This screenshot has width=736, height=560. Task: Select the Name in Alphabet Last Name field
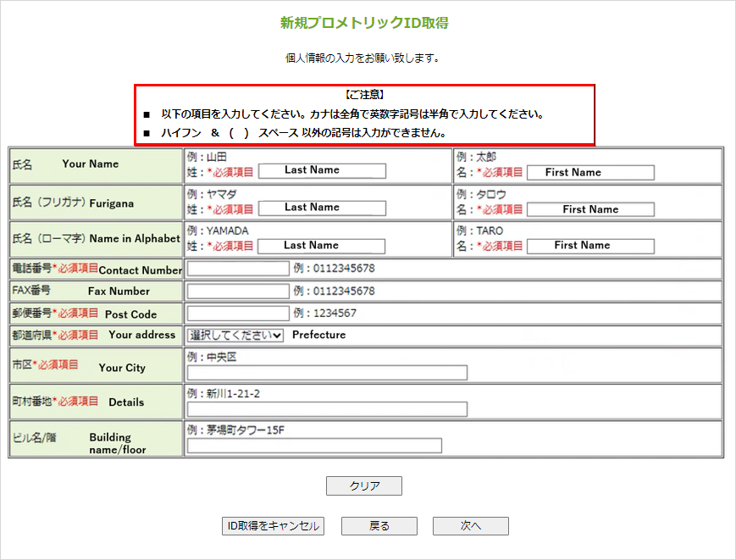(x=322, y=246)
